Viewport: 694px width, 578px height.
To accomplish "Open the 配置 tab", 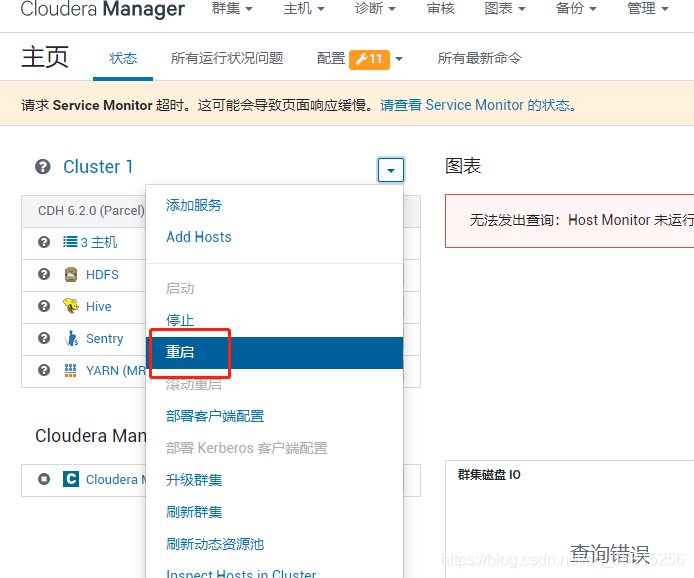I will pyautogui.click(x=331, y=58).
